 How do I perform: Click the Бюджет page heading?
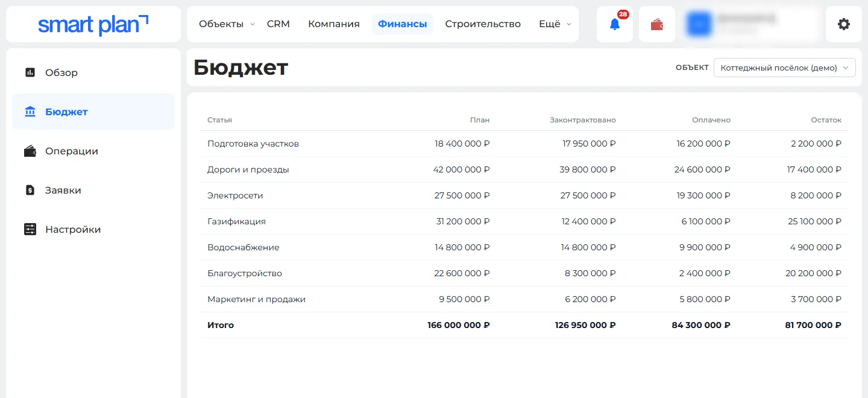pyautogui.click(x=241, y=68)
